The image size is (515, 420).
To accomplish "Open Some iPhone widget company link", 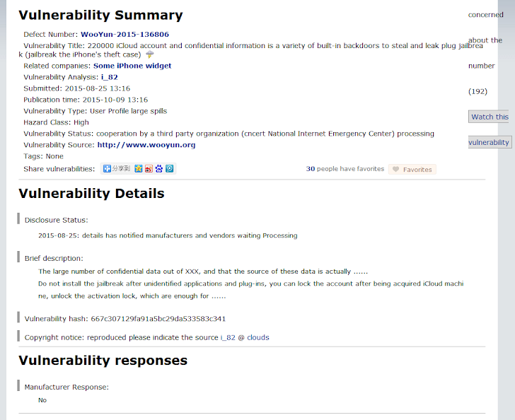I will click(x=132, y=66).
